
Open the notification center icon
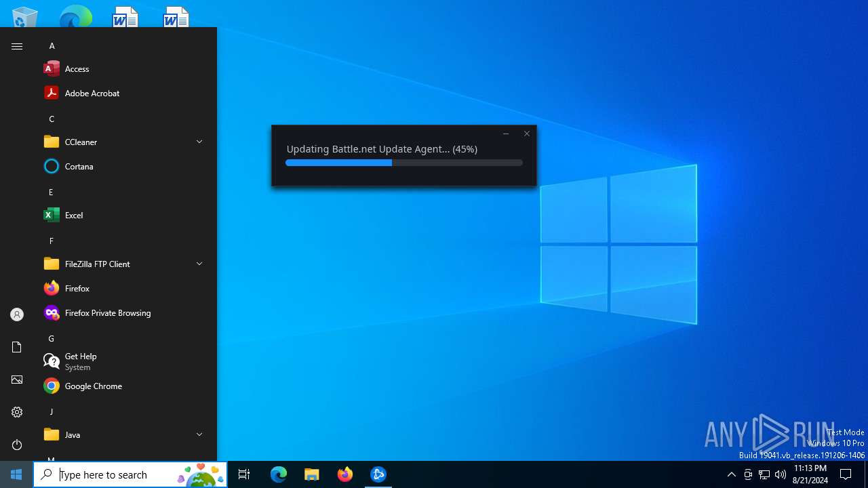point(846,474)
